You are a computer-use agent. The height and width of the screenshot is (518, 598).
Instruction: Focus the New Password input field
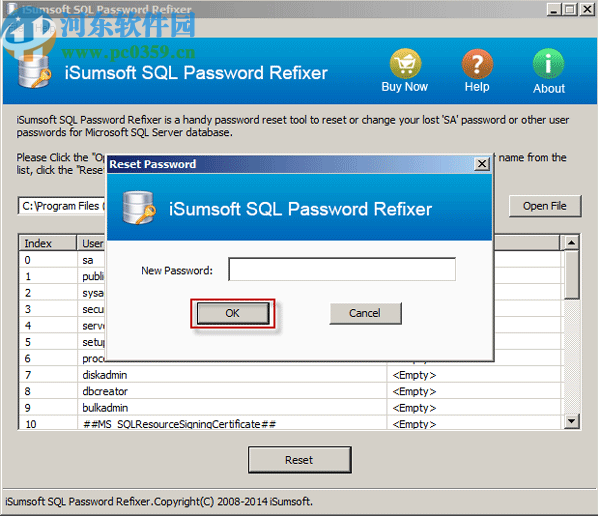342,269
